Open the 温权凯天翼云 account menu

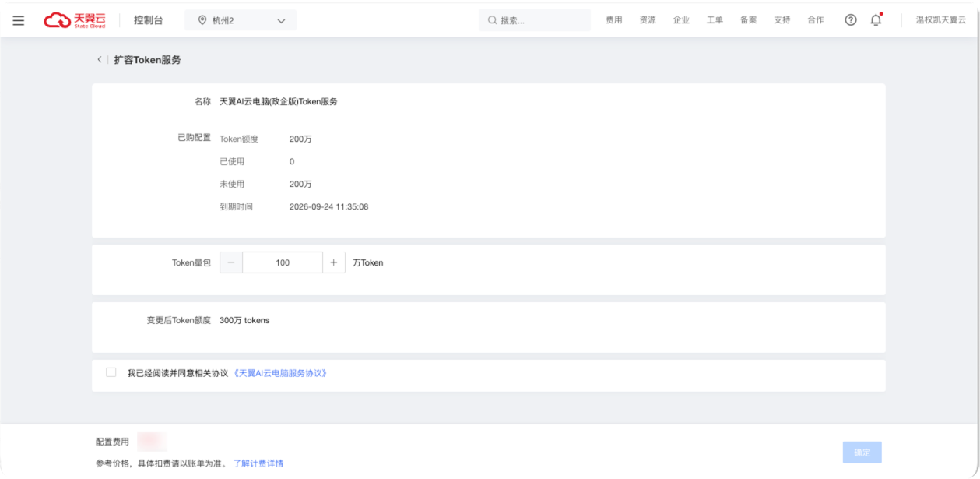940,20
